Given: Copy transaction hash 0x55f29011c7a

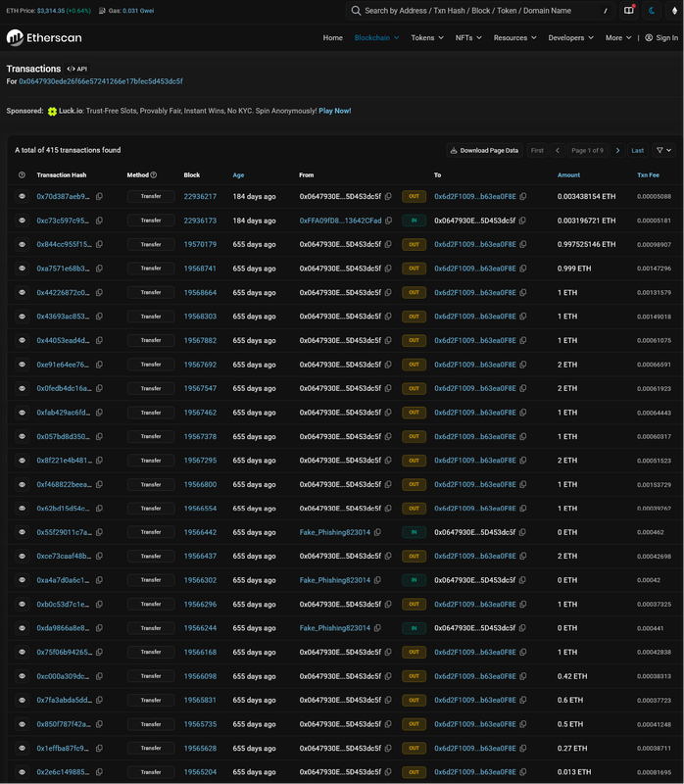Looking at the screenshot, I should pyautogui.click(x=100, y=532).
